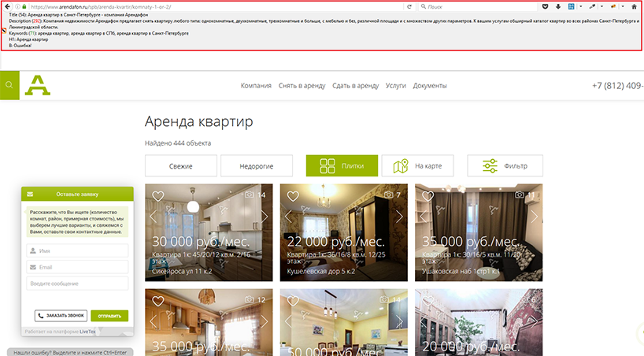The image size is (644, 356).
Task: Follow the LiveTex platform link
Action: tap(87, 332)
